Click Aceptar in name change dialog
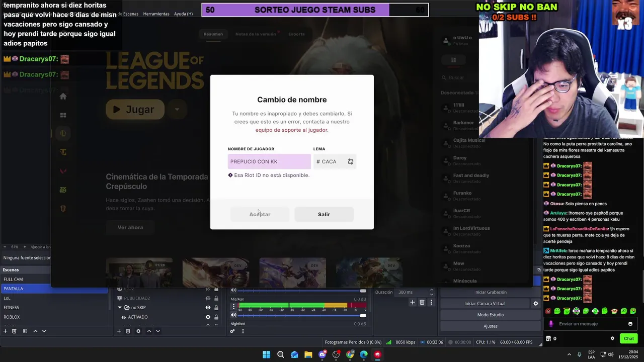This screenshot has height=362, width=644. click(x=260, y=214)
